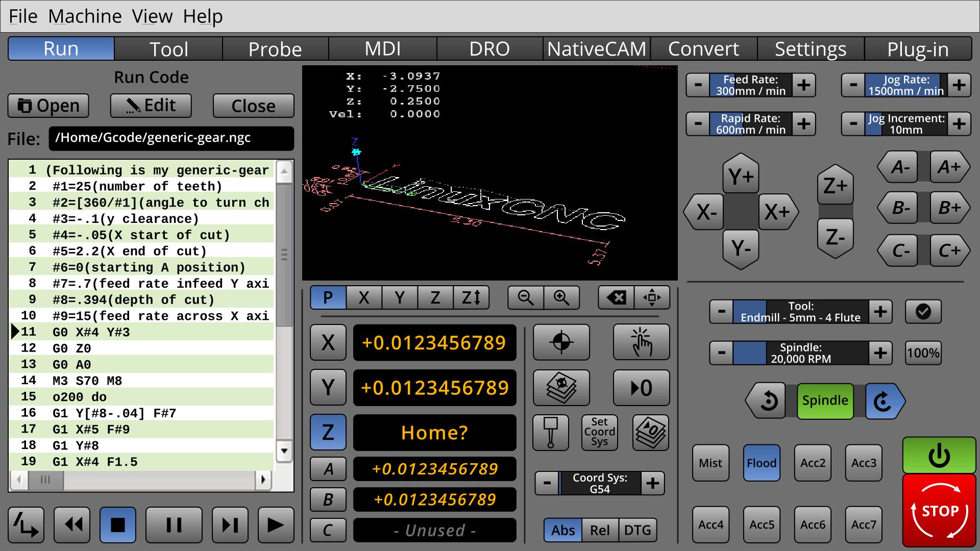Screen dimensions: 980x551
Task: Switch to next Coord Sys with plus
Action: [x=653, y=483]
